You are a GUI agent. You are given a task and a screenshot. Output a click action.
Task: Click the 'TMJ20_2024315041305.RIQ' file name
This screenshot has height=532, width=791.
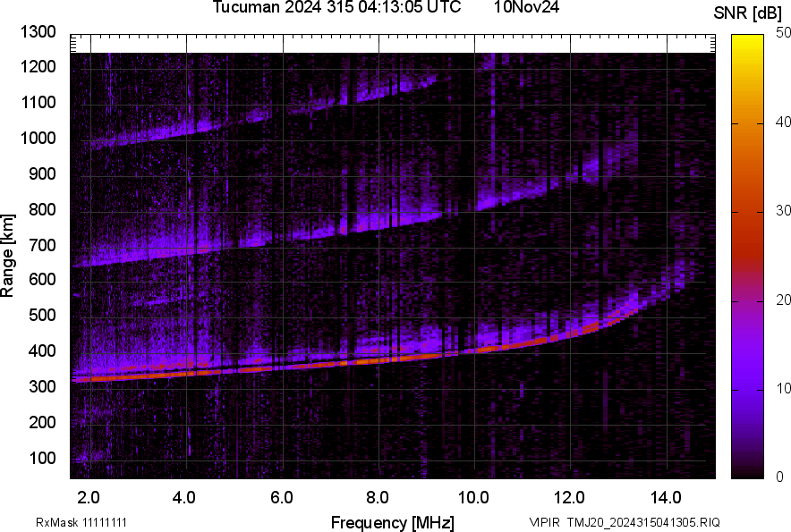point(643,522)
